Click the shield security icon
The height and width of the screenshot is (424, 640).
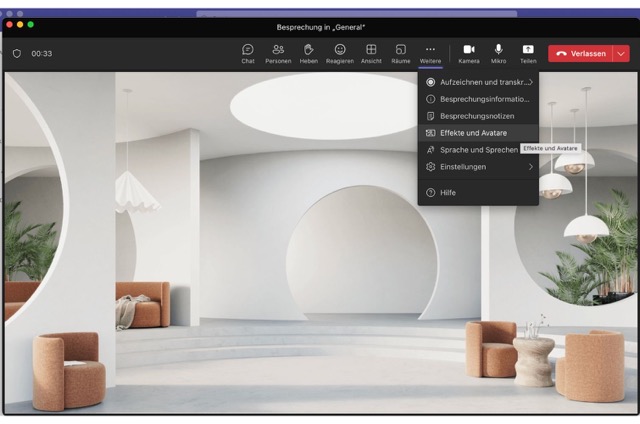(x=17, y=53)
